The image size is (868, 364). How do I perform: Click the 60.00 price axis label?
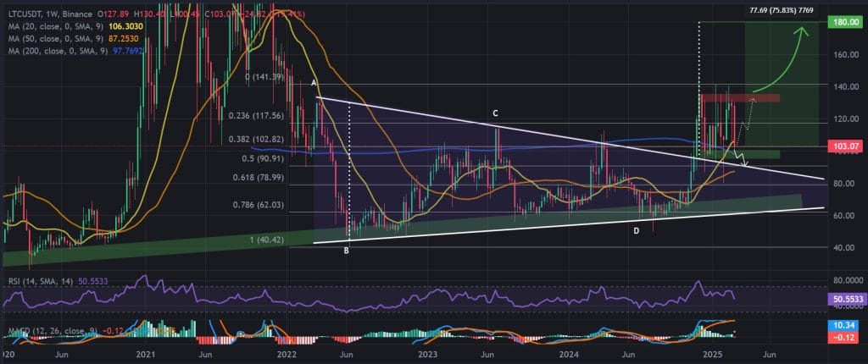pos(844,215)
